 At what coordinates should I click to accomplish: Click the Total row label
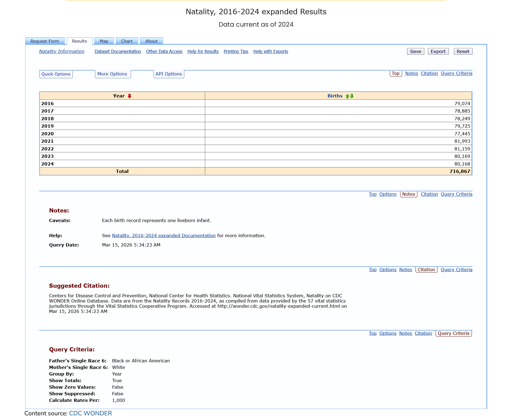tap(122, 171)
